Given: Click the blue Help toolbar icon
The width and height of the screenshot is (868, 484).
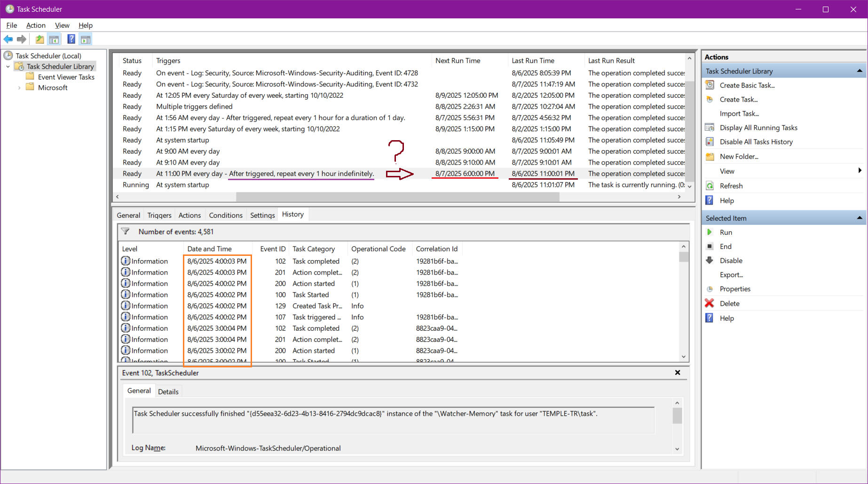Looking at the screenshot, I should tap(71, 40).
